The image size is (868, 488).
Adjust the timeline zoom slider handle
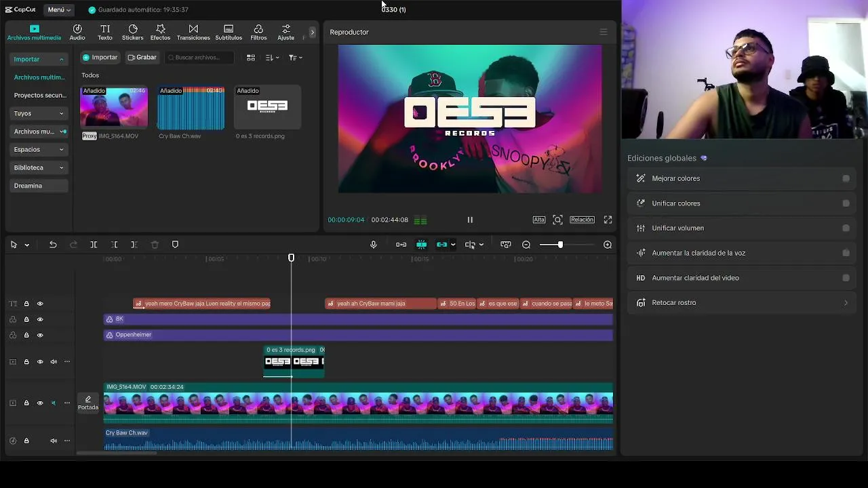pyautogui.click(x=560, y=245)
